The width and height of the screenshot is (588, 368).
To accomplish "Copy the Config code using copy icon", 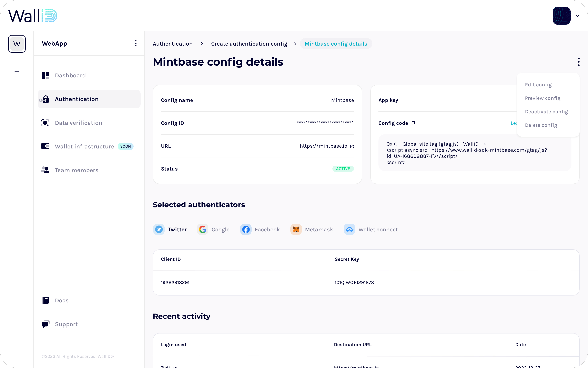I will pos(413,123).
